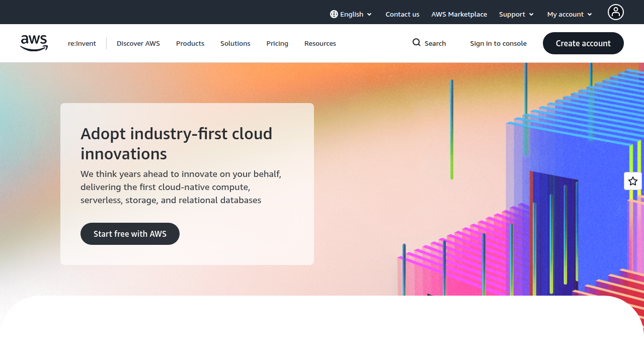Open the Products menu
This screenshot has width=644, height=362.
click(x=190, y=43)
